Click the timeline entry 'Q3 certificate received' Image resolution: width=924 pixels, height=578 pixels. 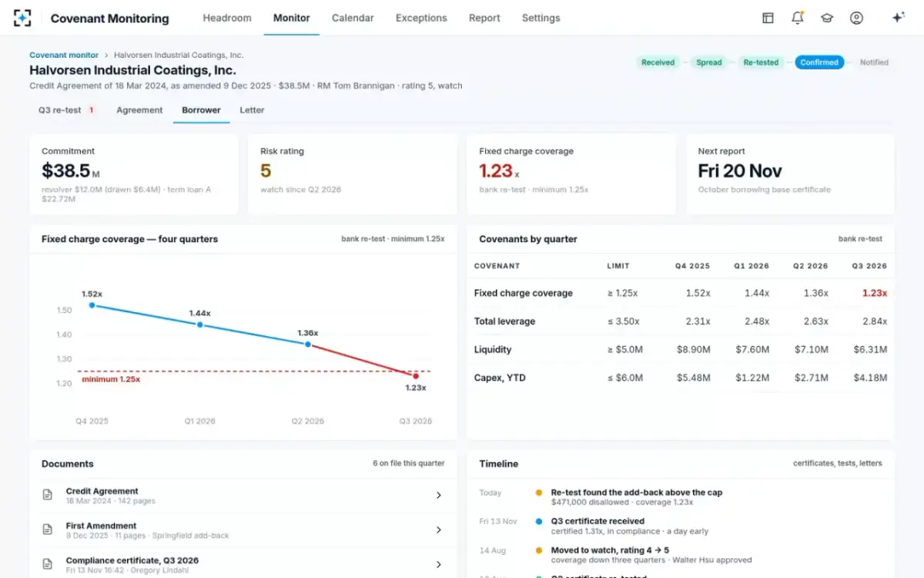coord(598,521)
